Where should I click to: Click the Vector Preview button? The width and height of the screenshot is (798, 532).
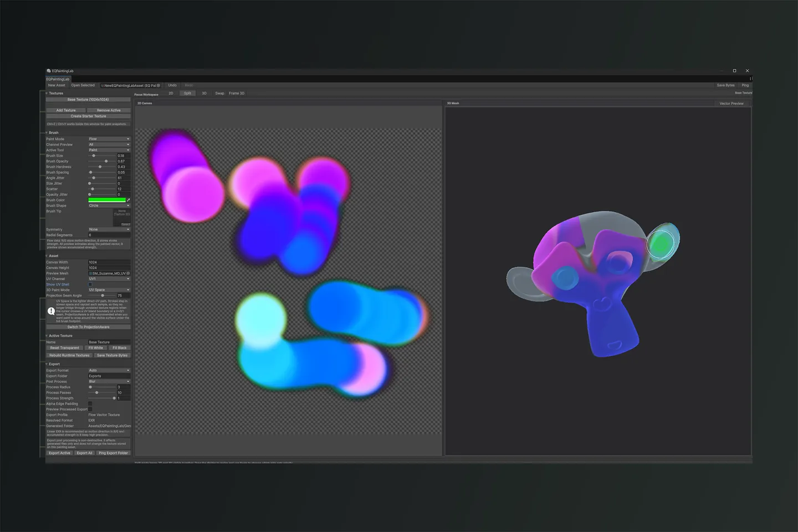pyautogui.click(x=731, y=104)
